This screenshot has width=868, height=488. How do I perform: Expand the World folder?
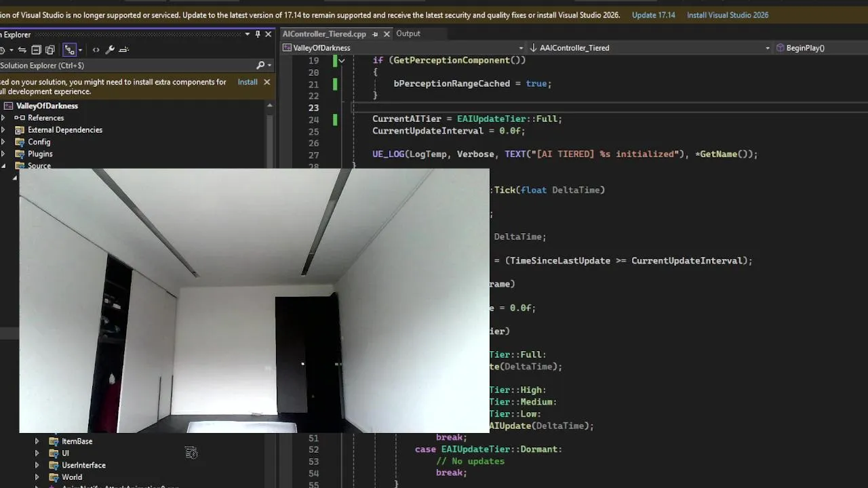tap(37, 477)
